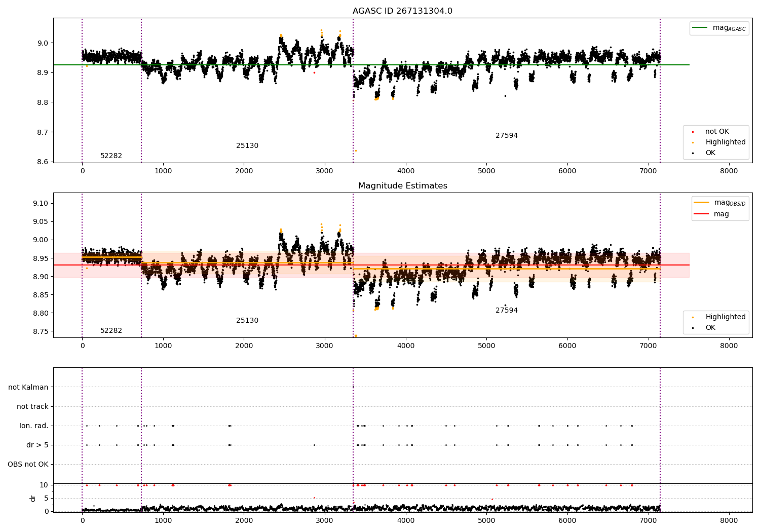Click the 1000 x-axis tick of bottom plot
This screenshot has height=532, width=760.
[163, 521]
